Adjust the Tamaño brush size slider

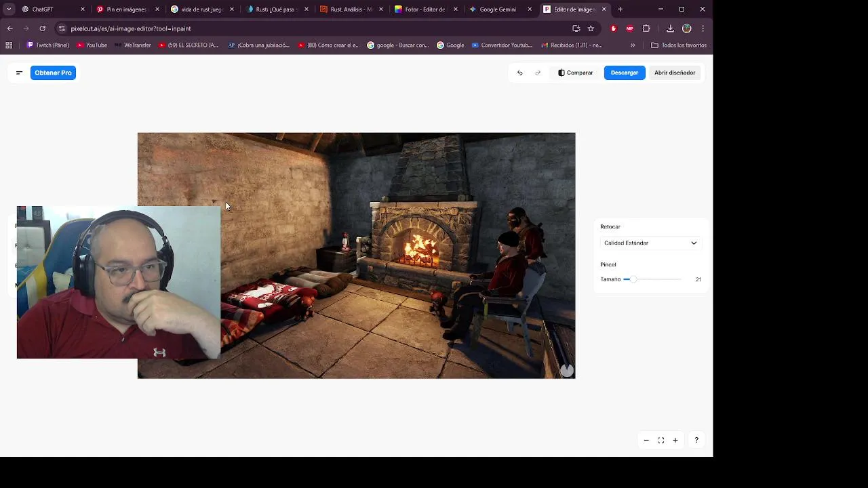point(652,279)
